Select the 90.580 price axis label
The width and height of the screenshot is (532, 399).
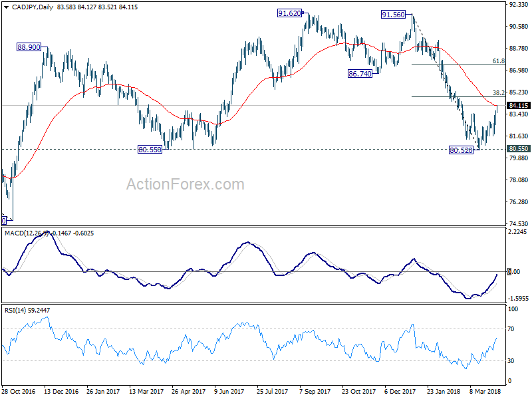519,27
